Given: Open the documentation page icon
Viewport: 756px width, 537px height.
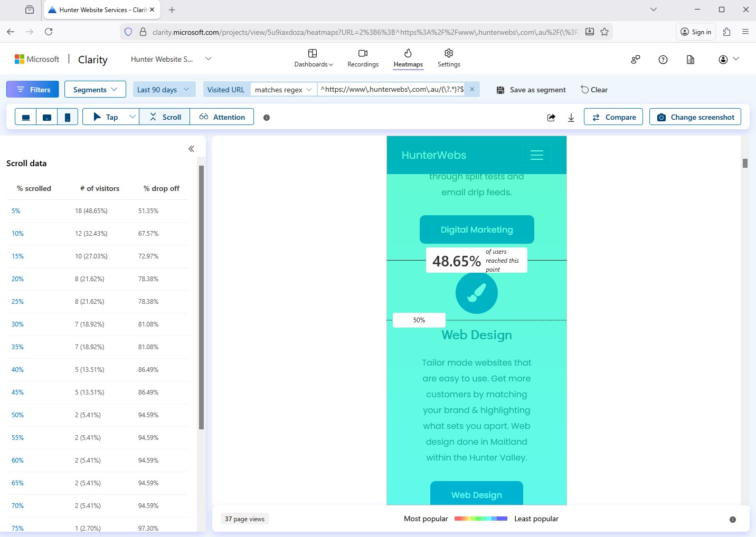Looking at the screenshot, I should pyautogui.click(x=691, y=60).
